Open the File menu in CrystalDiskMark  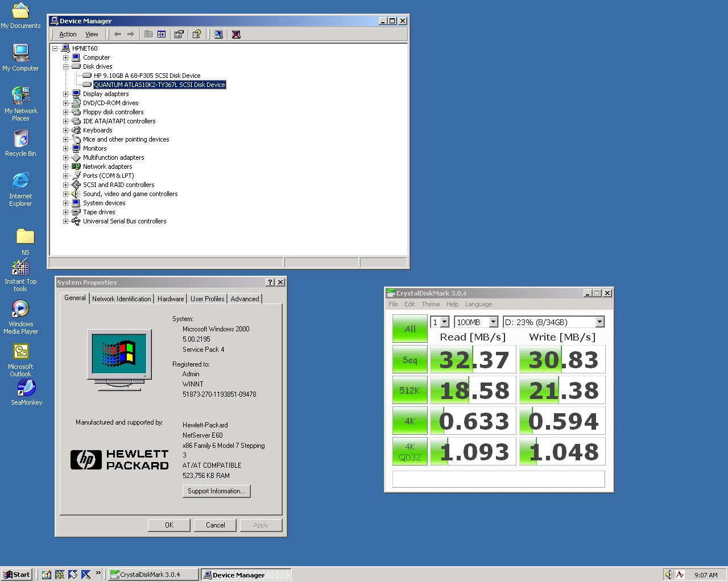[393, 304]
